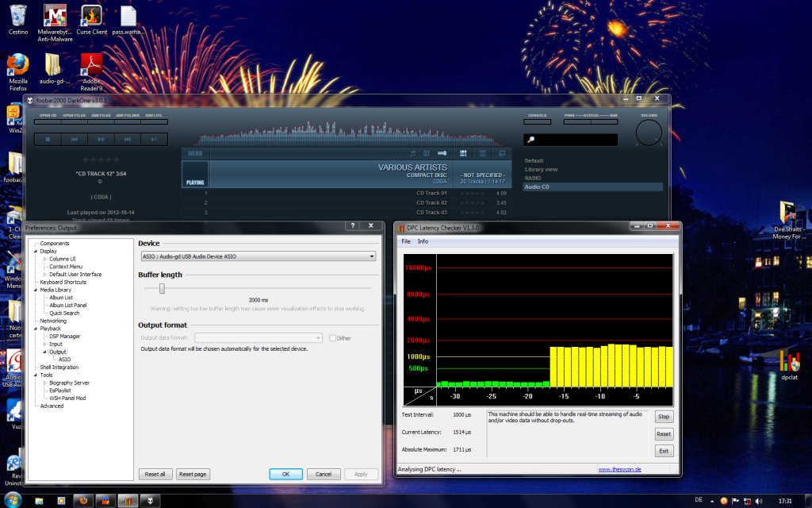Open the Info menu in DPC Latency Checker
812x508 pixels.
coord(423,241)
